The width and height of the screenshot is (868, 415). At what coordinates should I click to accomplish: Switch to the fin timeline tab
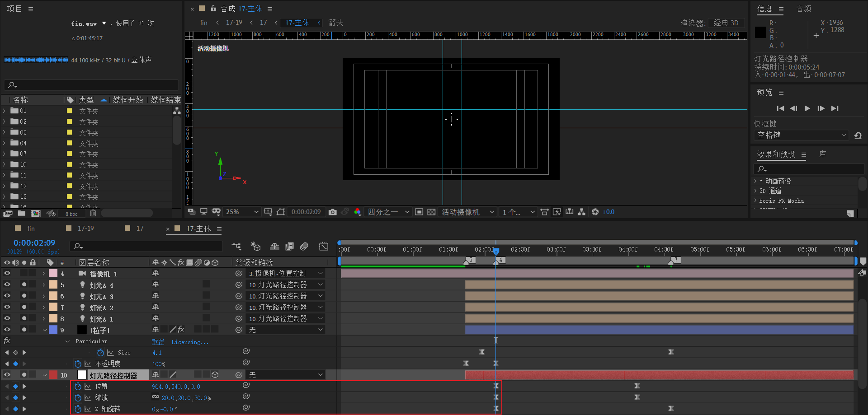coord(31,228)
